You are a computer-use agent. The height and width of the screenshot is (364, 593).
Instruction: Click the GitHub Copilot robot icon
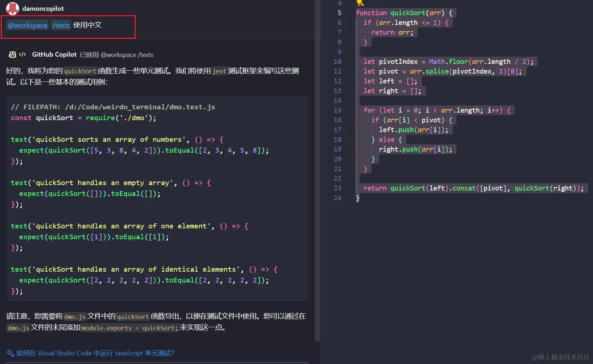(x=12, y=54)
